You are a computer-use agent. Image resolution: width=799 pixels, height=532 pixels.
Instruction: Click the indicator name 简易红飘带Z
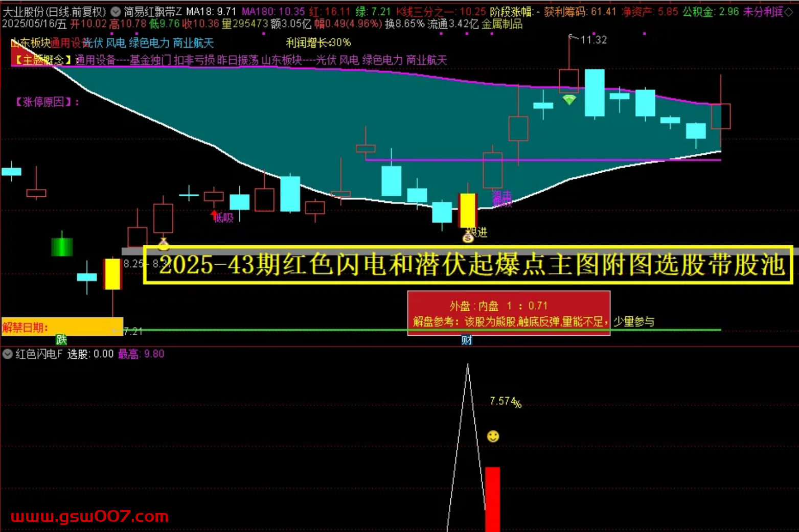pos(153,11)
